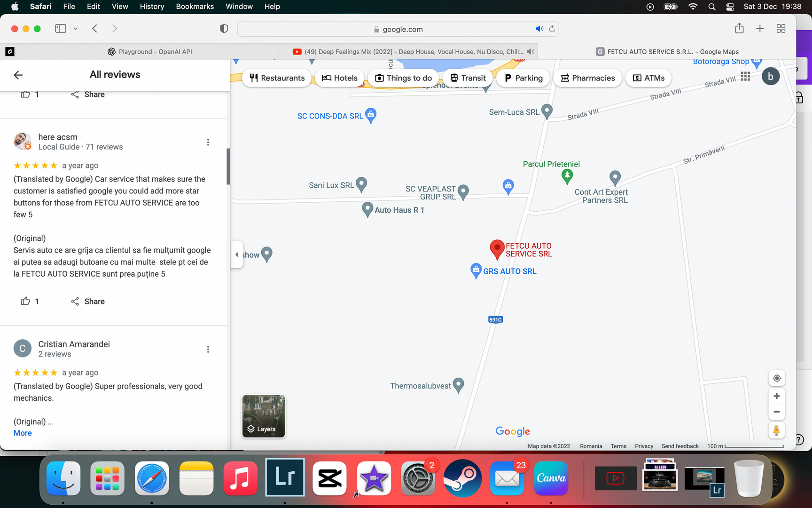Open Street View pegman
Screen dimensions: 812x508
tap(776, 430)
